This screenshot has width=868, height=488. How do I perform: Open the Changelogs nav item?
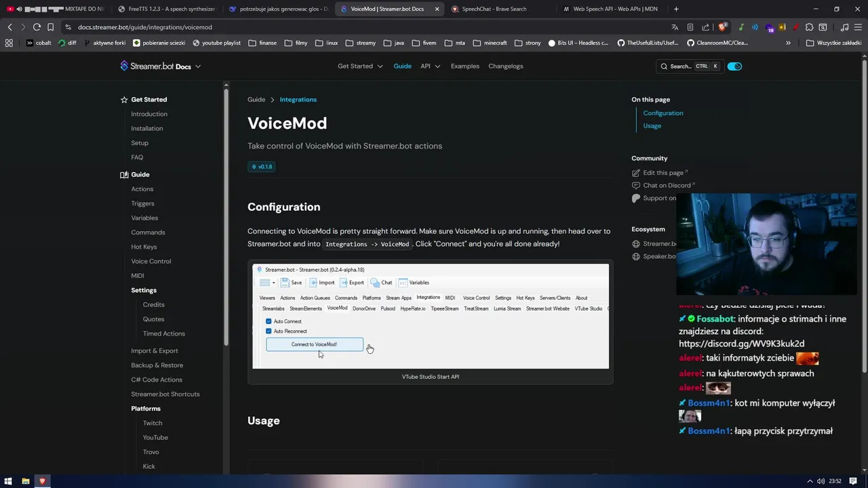(506, 66)
